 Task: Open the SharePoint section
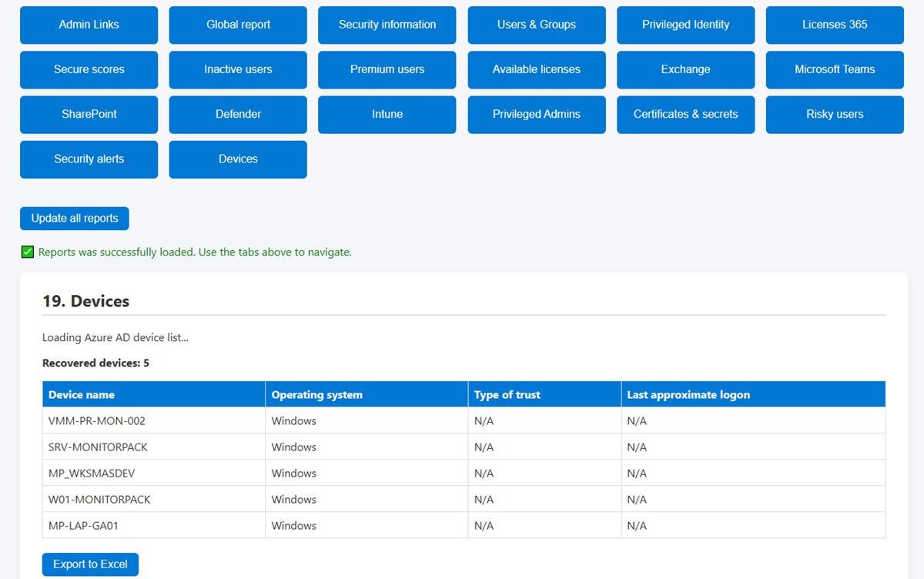(x=89, y=114)
